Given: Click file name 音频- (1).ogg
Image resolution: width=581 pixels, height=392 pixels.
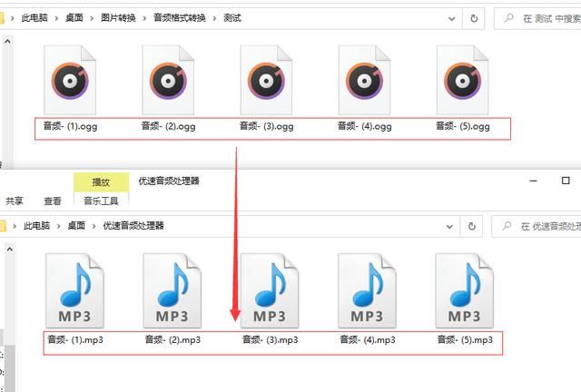Looking at the screenshot, I should pos(71,126).
